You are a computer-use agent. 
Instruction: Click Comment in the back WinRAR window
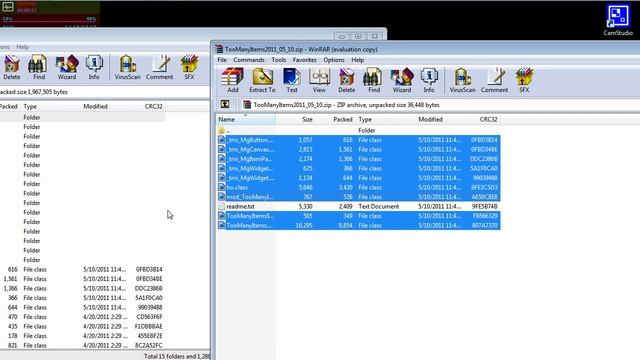[160, 67]
